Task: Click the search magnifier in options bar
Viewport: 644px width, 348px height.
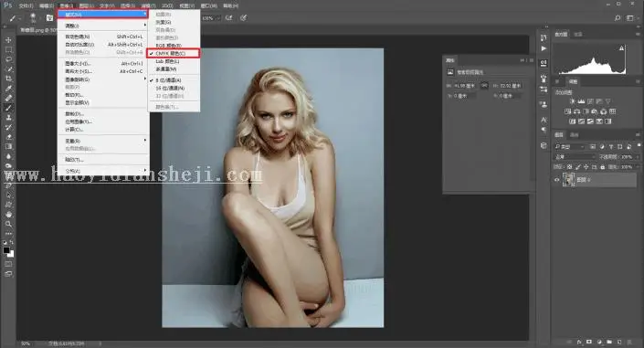Action: click(618, 18)
